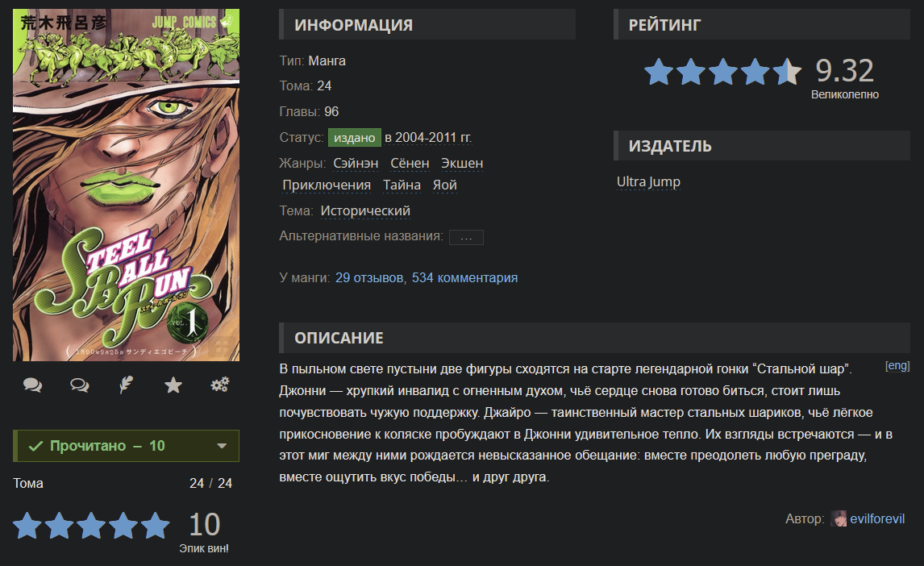Click the Прочитано – 10 status button
924x566 pixels.
pyautogui.click(x=126, y=446)
